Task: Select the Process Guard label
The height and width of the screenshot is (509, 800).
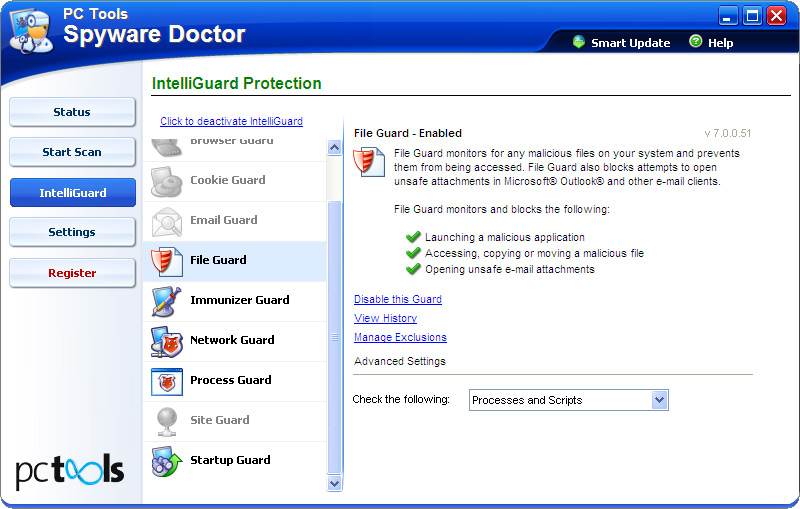Action: 231,380
